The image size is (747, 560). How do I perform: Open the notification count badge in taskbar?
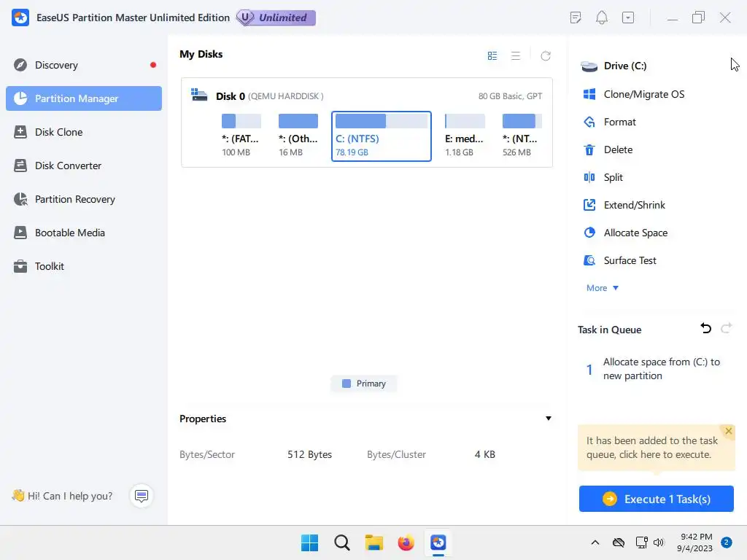727,542
